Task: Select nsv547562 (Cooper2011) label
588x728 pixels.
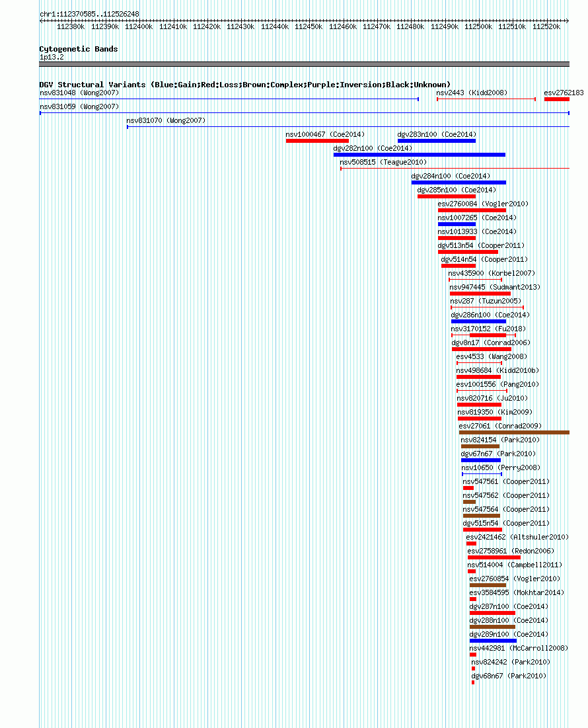Action: pyautogui.click(x=506, y=496)
